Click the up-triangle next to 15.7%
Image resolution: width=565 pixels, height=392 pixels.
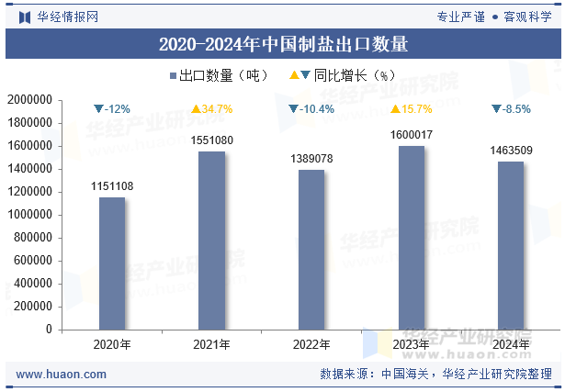point(396,108)
